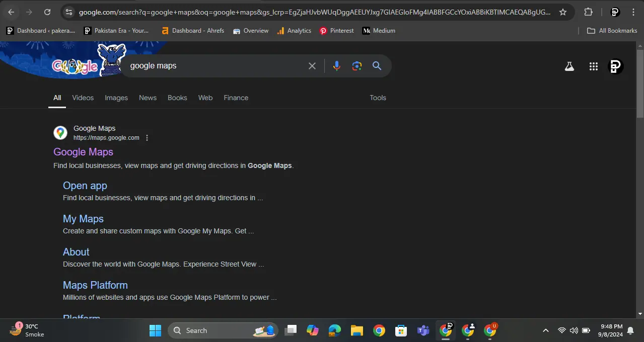The image size is (644, 342).
Task: Open the Open app sitelink
Action: 85,186
